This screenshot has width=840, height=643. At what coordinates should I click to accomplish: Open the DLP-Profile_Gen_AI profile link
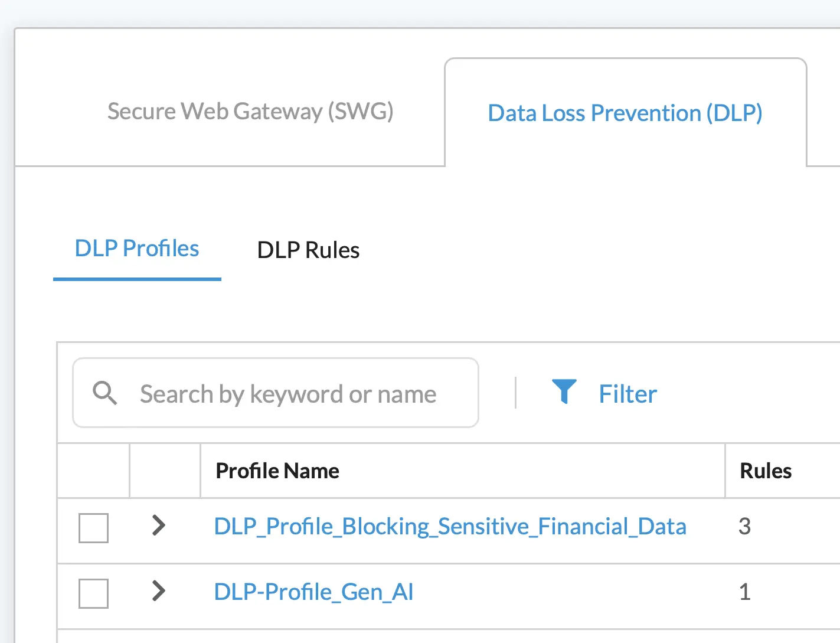tap(313, 592)
